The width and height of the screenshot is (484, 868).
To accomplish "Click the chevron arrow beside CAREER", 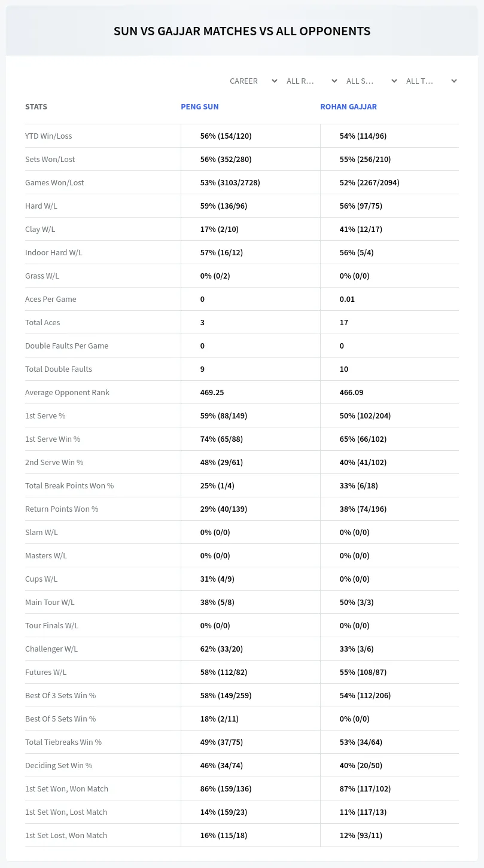I will 275,81.
